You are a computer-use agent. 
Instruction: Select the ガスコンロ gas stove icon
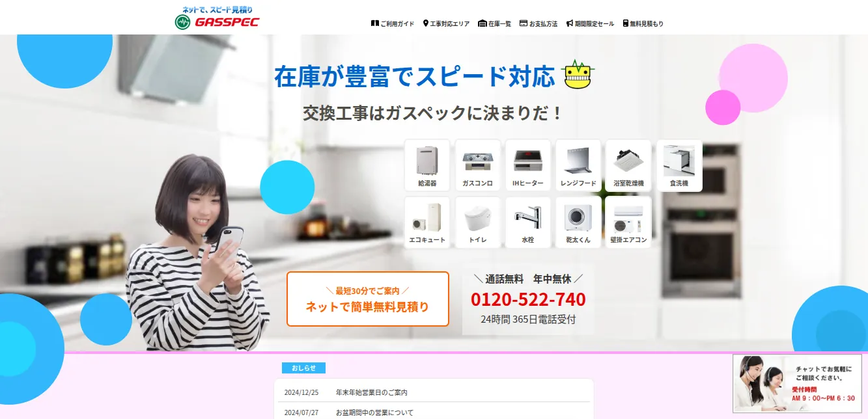pyautogui.click(x=478, y=165)
